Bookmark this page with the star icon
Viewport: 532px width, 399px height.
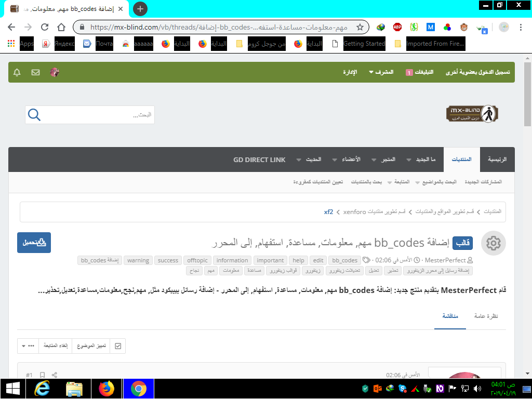click(360, 27)
